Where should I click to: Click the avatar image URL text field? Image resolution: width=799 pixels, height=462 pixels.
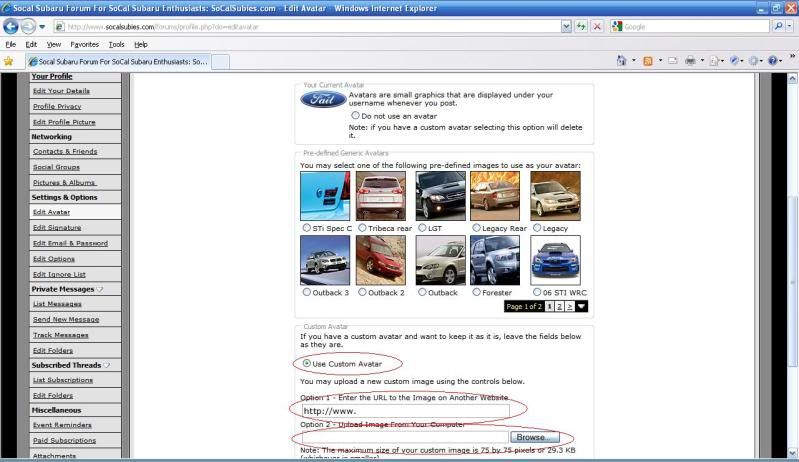point(404,410)
